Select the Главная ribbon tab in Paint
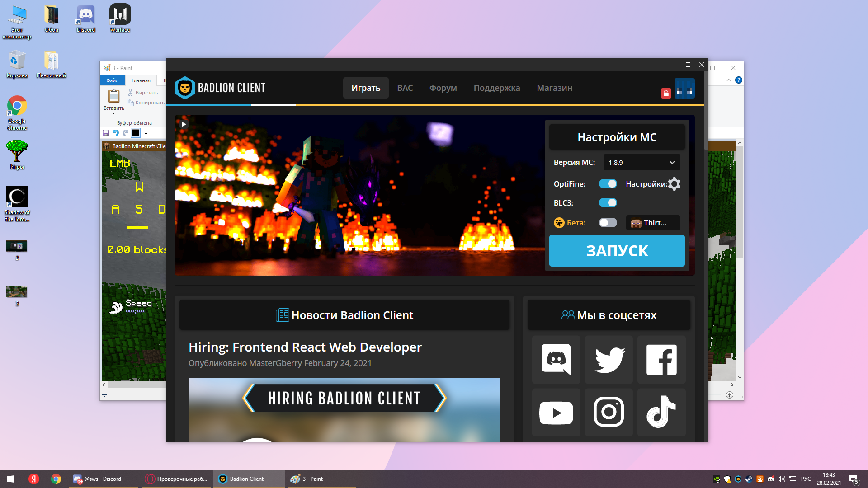This screenshot has width=868, height=488. click(x=141, y=80)
